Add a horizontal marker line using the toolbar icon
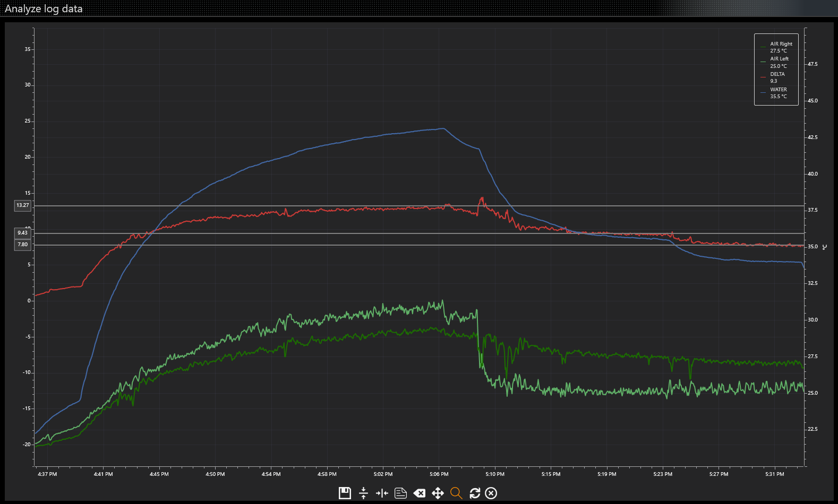The height and width of the screenshot is (504, 838). pyautogui.click(x=363, y=493)
